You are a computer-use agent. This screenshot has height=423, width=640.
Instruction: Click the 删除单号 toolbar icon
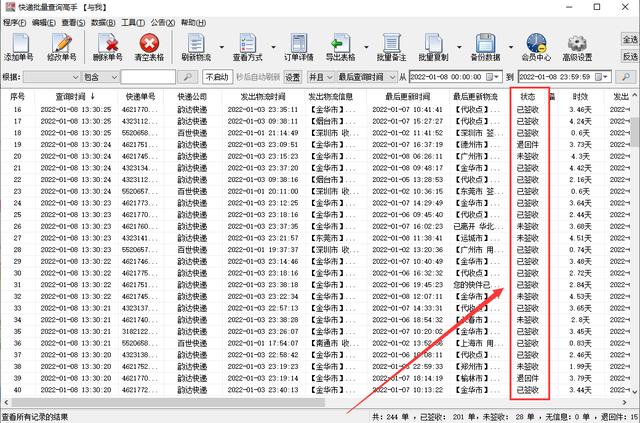point(107,43)
